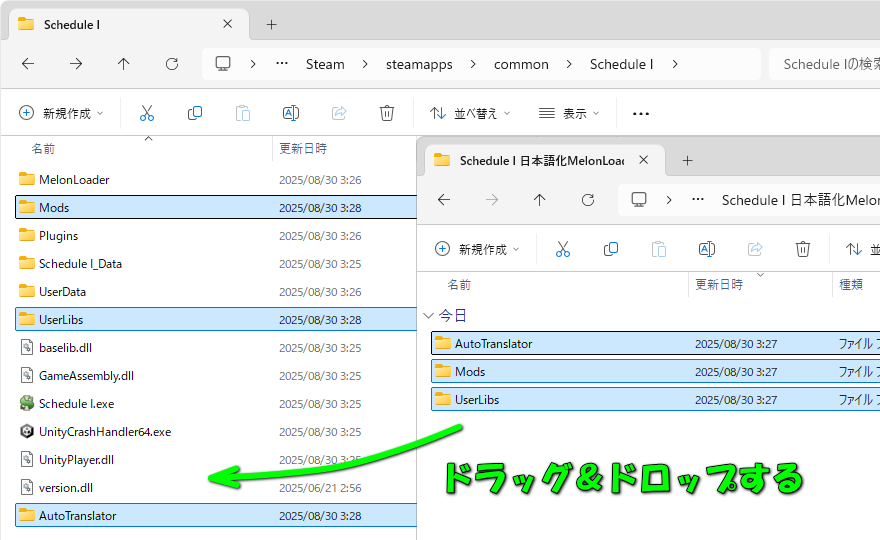Sort by 種類 column in 日本語化MelonLoader window
Viewport: 880px width, 540px height.
coord(851,285)
